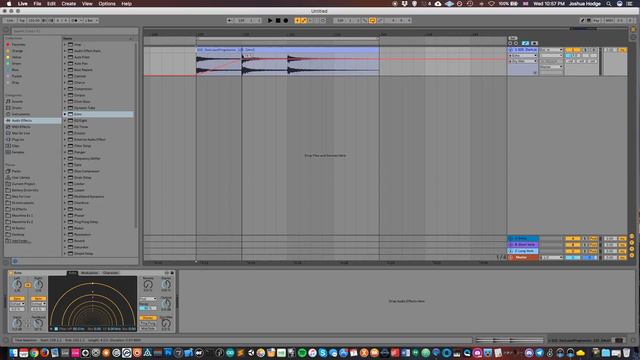Switch to Session view selector
The width and height of the screenshot is (640, 360).
[x=633, y=37]
